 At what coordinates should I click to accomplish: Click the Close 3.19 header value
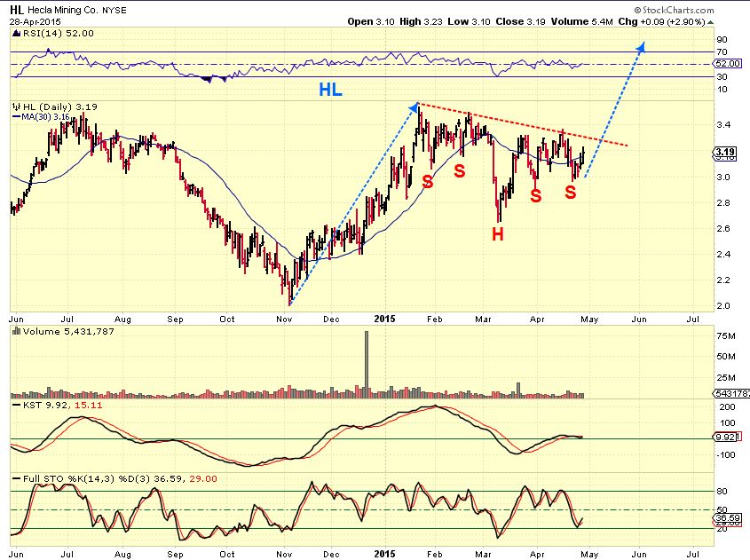[520, 21]
